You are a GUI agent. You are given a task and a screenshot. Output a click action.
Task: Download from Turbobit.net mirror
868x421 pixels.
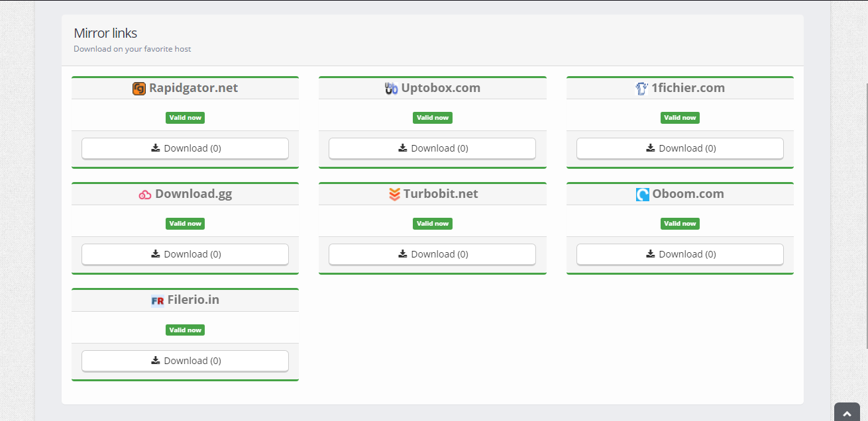(x=432, y=254)
